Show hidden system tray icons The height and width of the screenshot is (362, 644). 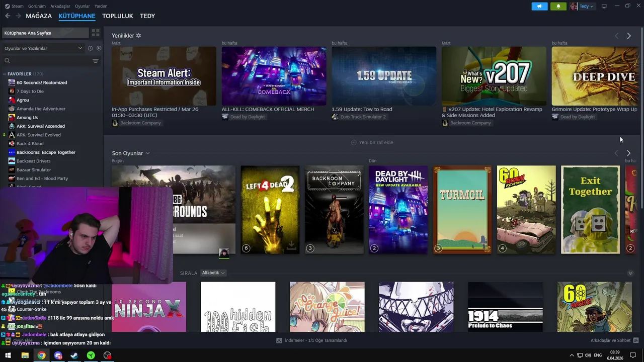[x=572, y=355]
